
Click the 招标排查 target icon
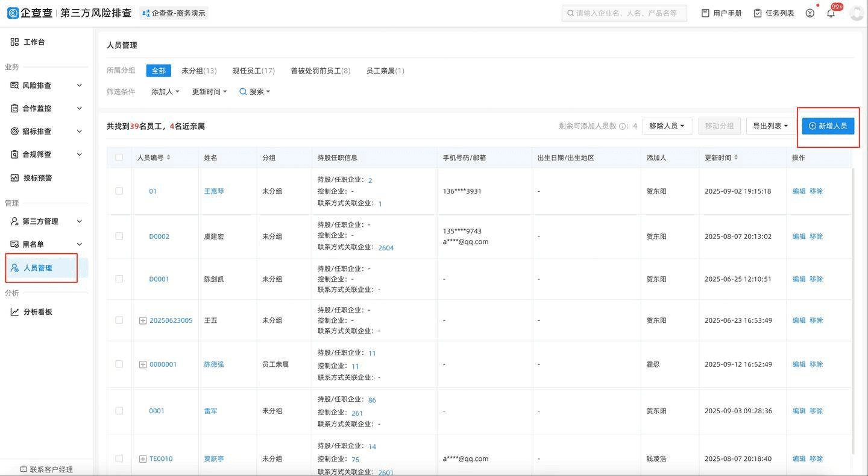(14, 132)
